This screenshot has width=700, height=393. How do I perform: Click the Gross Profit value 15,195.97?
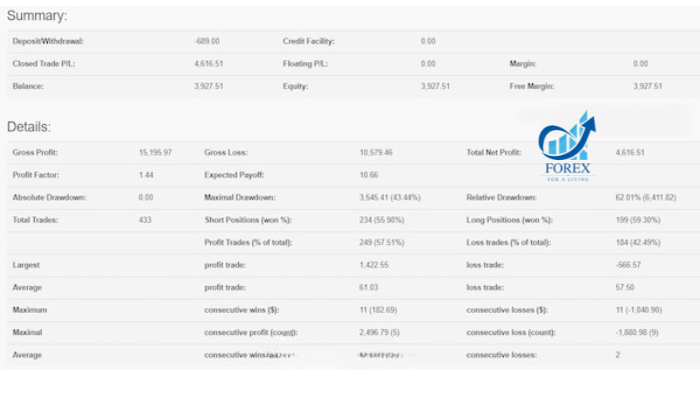155,152
